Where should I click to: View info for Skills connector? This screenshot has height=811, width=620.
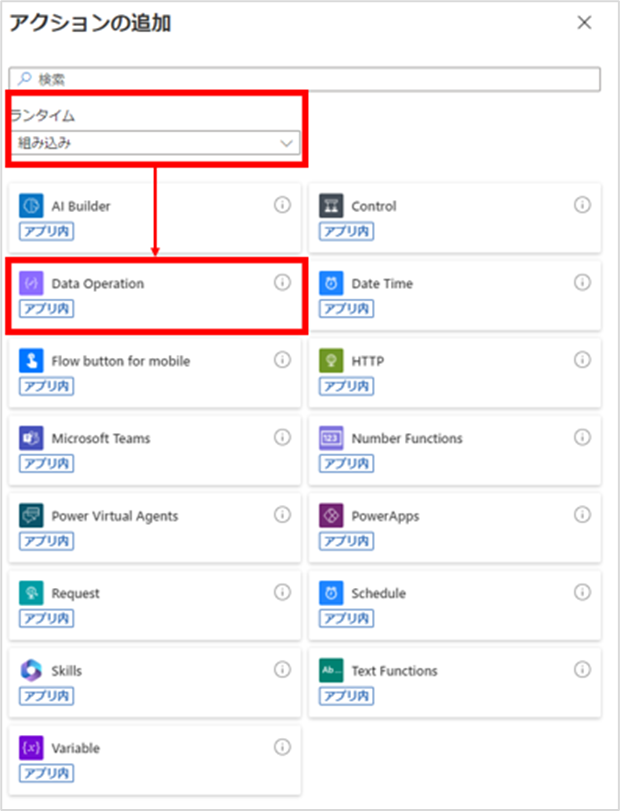[282, 669]
